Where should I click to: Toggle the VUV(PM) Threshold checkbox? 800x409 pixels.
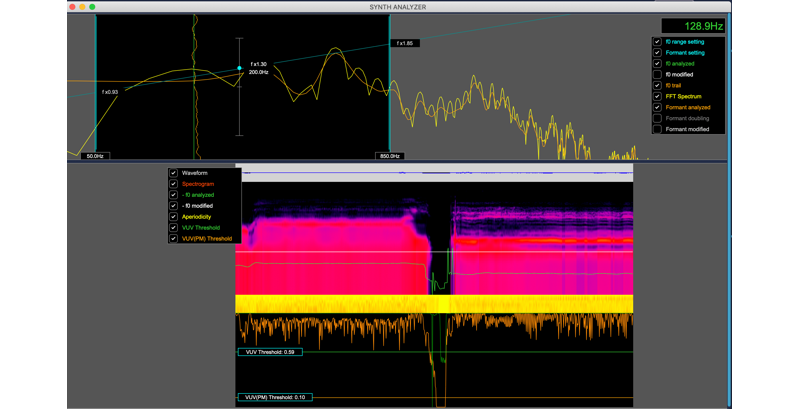click(x=173, y=239)
